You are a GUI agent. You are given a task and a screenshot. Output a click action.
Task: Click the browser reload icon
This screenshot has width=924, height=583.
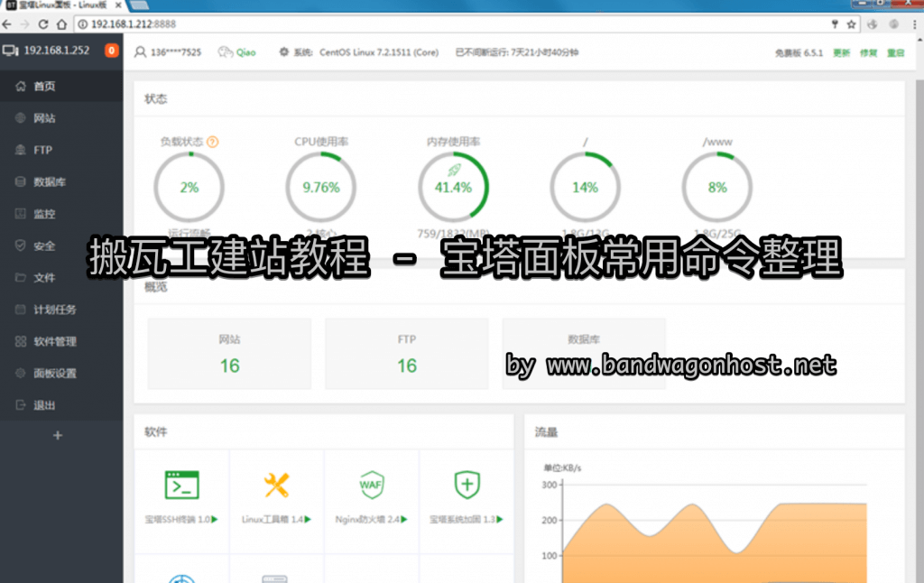coord(43,24)
